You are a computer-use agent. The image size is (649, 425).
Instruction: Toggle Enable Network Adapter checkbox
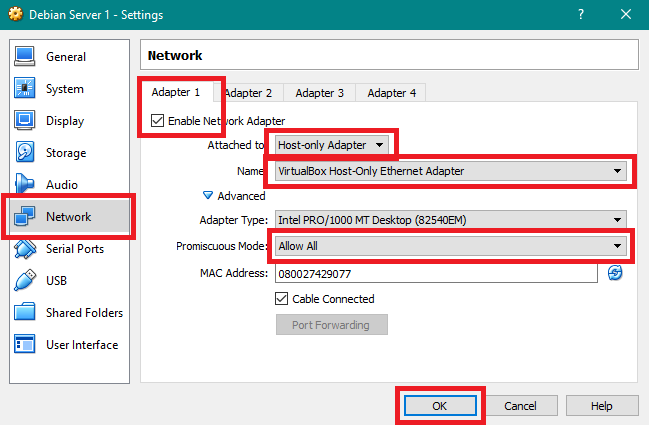(157, 121)
